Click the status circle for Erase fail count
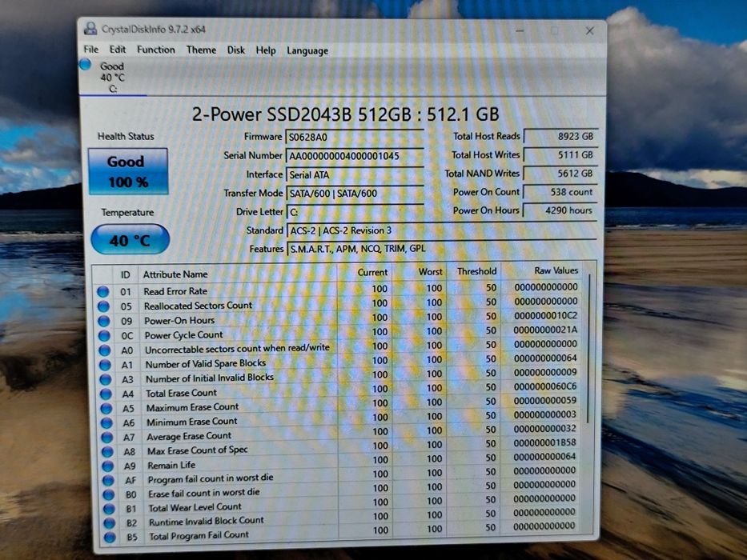 (x=109, y=494)
